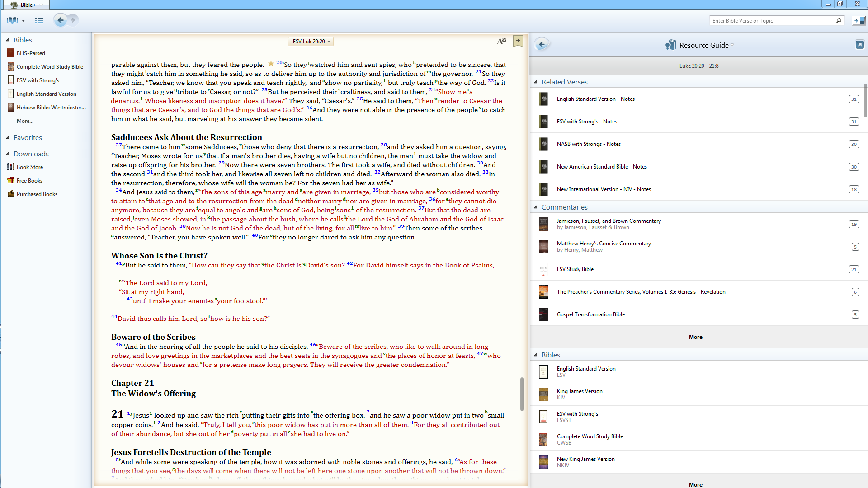Screen dimensions: 868x488
Task: Click the 31 count badge for ESV Notes
Action: tap(854, 99)
